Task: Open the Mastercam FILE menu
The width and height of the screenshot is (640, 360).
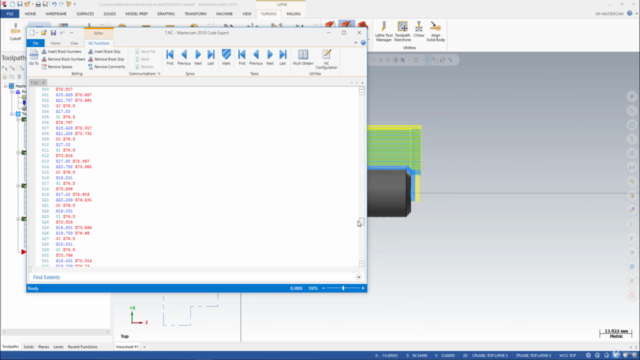Action: [x=10, y=14]
